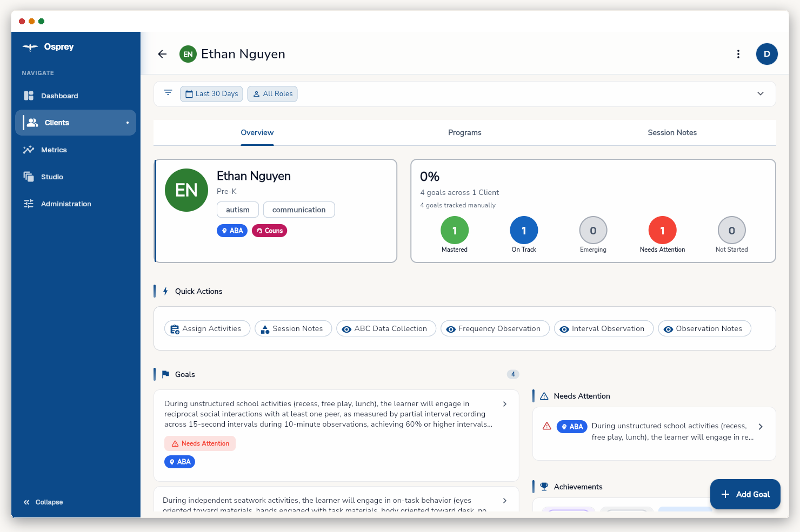Start ABC Data Collection
Viewport: 800px width, 532px height.
pos(386,328)
